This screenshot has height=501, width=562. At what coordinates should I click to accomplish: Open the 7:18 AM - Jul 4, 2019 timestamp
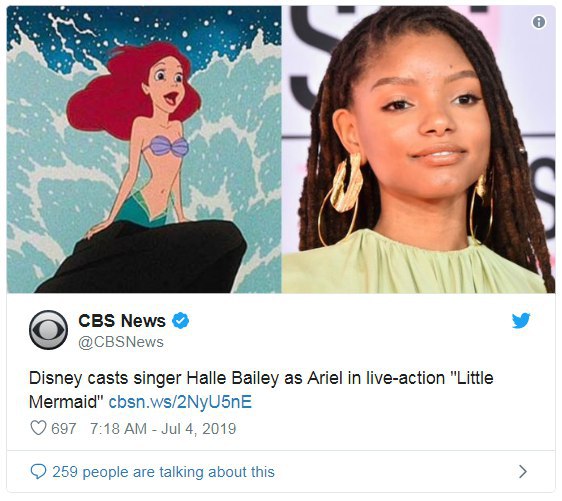[x=163, y=428]
